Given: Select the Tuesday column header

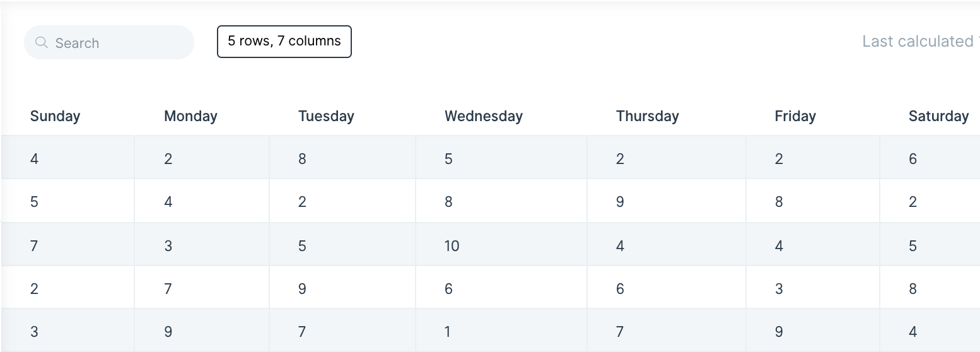Looking at the screenshot, I should 326,116.
